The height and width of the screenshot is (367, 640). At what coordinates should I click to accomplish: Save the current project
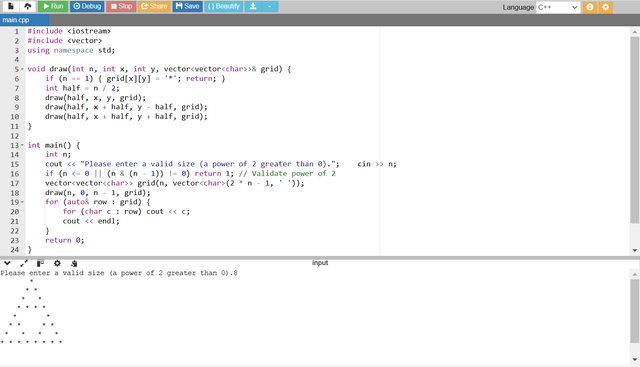click(x=187, y=6)
